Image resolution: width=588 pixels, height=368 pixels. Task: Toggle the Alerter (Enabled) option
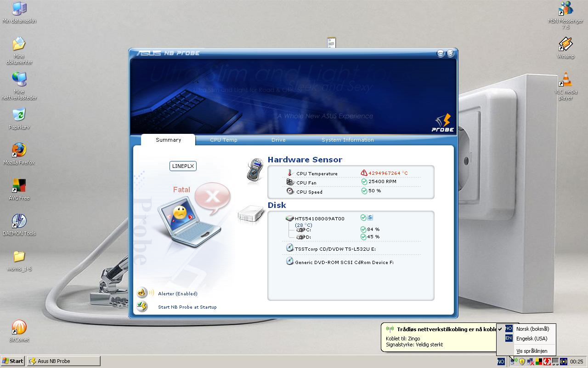click(177, 293)
